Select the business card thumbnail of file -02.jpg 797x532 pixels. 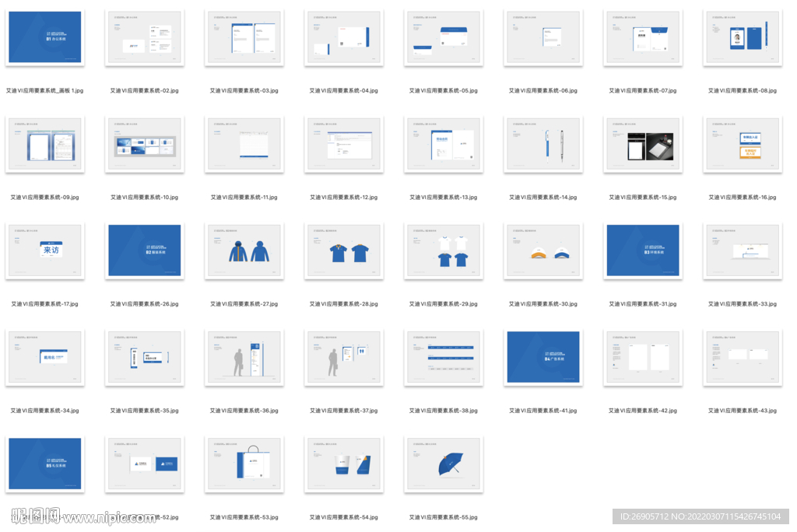[144, 38]
